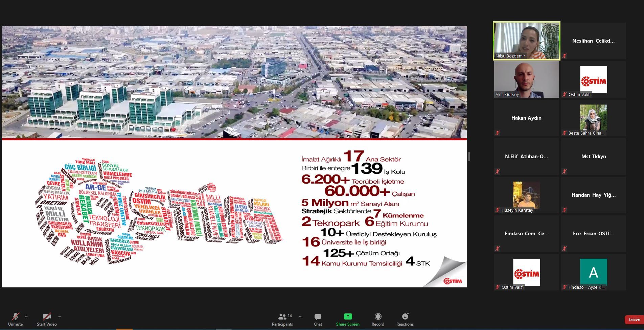Click the '60.000+ Çalışan' text on slide

(x=369, y=191)
